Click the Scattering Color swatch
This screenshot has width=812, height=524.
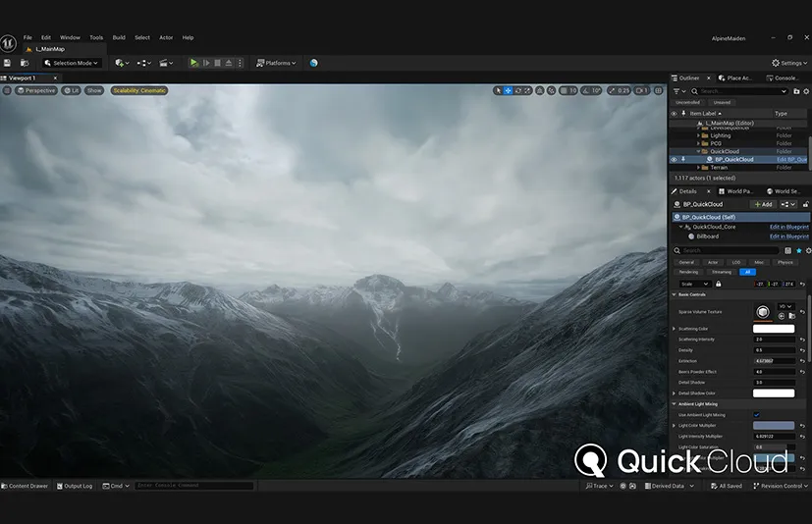pyautogui.click(x=773, y=329)
